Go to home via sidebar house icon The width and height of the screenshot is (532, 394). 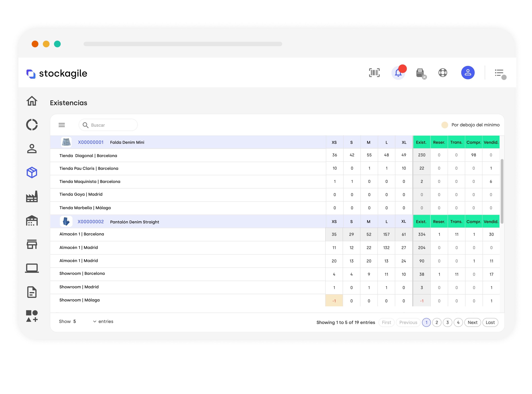coord(32,101)
